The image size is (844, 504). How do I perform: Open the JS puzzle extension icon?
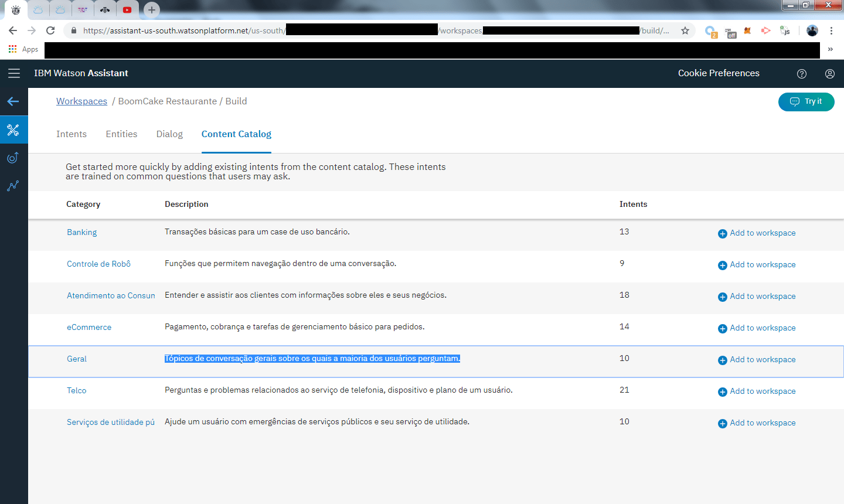pyautogui.click(x=785, y=30)
